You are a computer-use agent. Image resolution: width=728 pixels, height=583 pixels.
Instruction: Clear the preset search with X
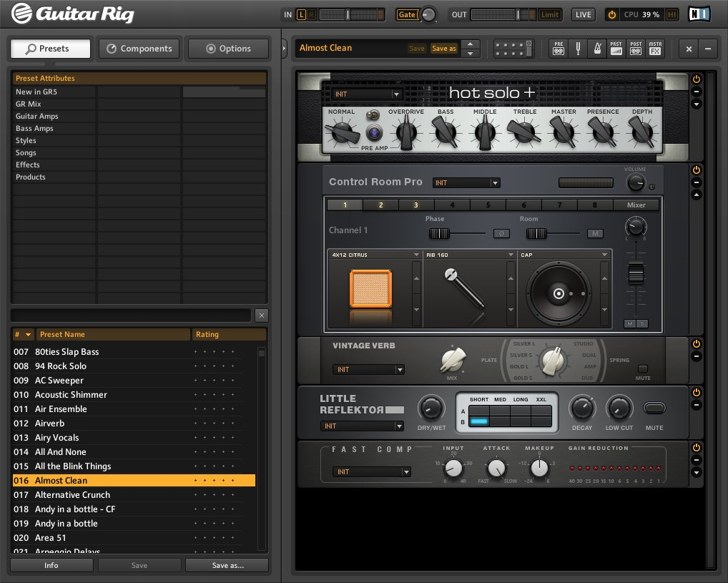262,315
